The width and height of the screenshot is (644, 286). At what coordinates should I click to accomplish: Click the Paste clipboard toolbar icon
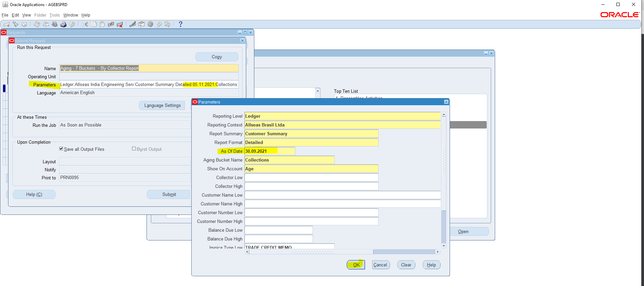102,24
